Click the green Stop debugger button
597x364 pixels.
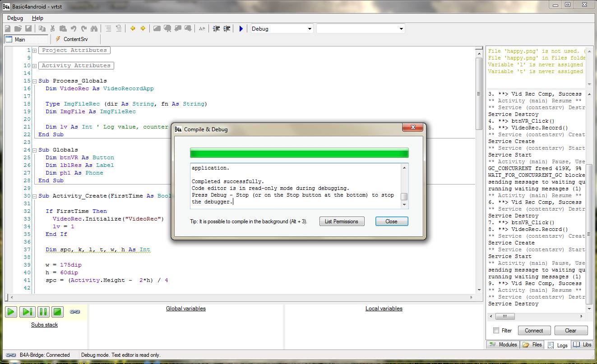pyautogui.click(x=57, y=312)
